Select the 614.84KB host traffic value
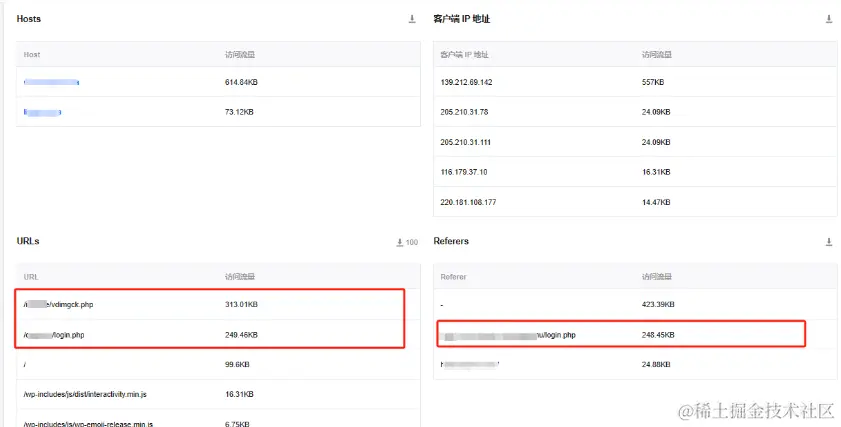The width and height of the screenshot is (841, 427). pyautogui.click(x=241, y=83)
